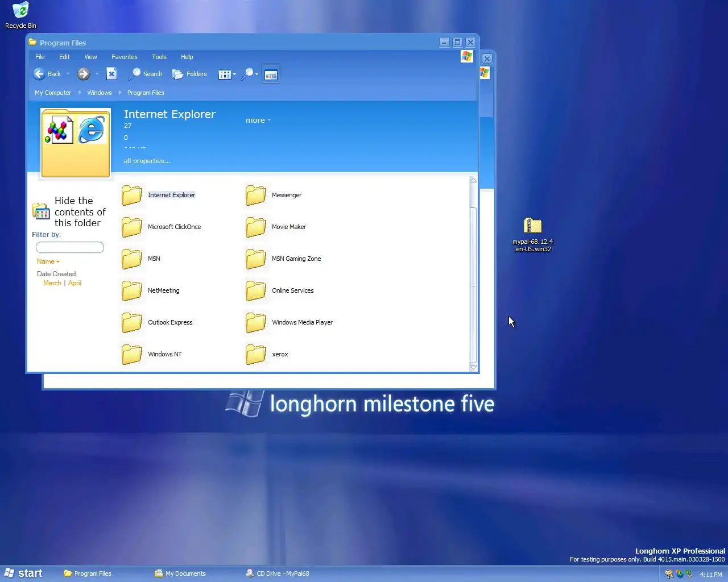Open the Tools menu
Image resolution: width=728 pixels, height=582 pixels.
(159, 57)
